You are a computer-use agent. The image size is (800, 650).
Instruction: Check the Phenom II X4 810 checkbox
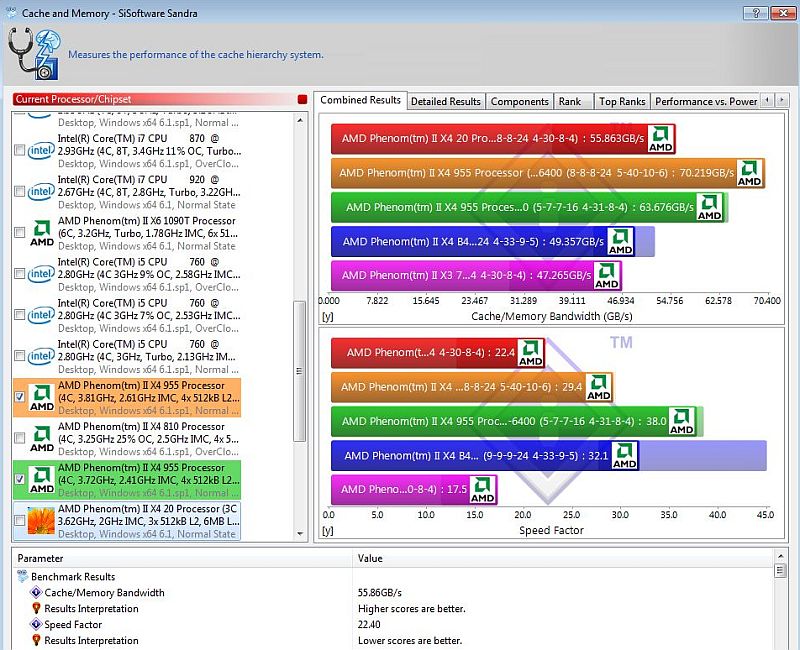pyautogui.click(x=19, y=438)
